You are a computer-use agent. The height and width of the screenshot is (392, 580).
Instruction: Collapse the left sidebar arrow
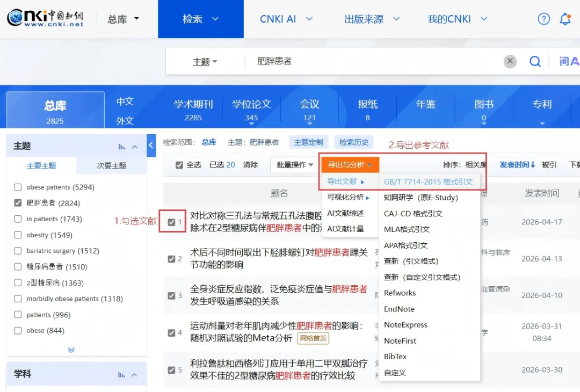point(151,146)
